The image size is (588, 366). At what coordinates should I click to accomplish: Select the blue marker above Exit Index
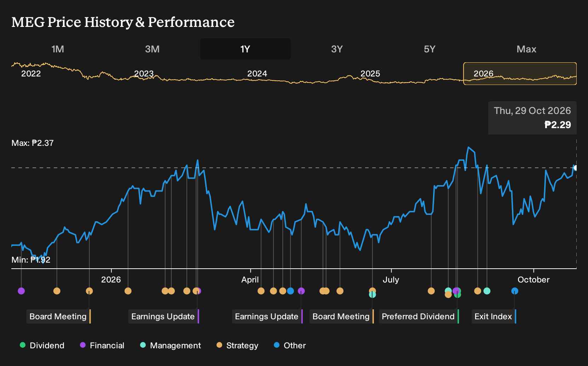tap(515, 291)
